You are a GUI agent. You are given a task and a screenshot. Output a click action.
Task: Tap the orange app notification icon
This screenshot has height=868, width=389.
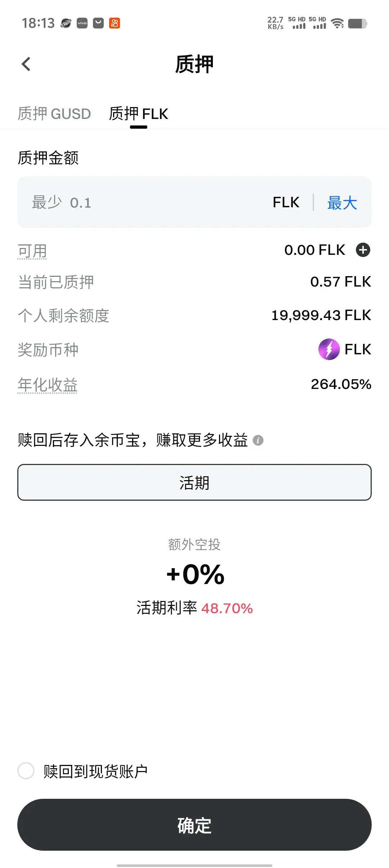(x=115, y=23)
